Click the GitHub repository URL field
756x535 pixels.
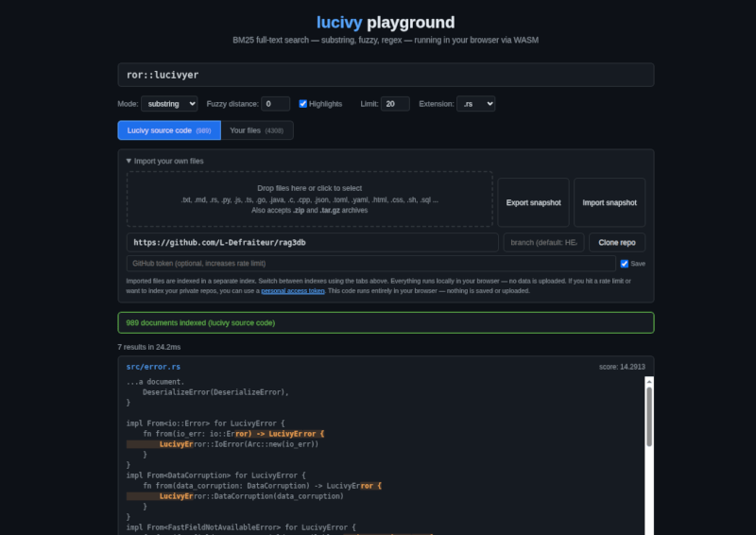pyautogui.click(x=313, y=243)
